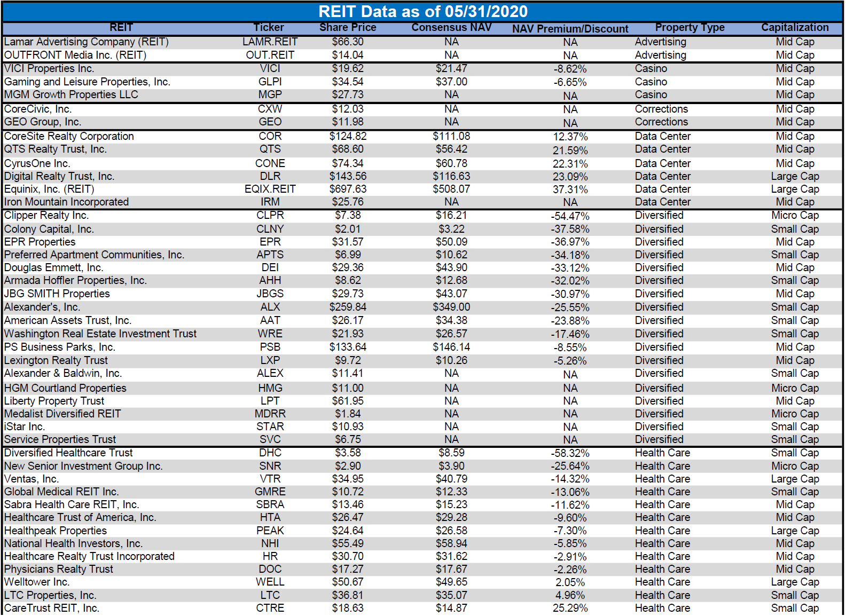
Task: Click 'JBG SMITH Properties' cell
Action: [57, 294]
